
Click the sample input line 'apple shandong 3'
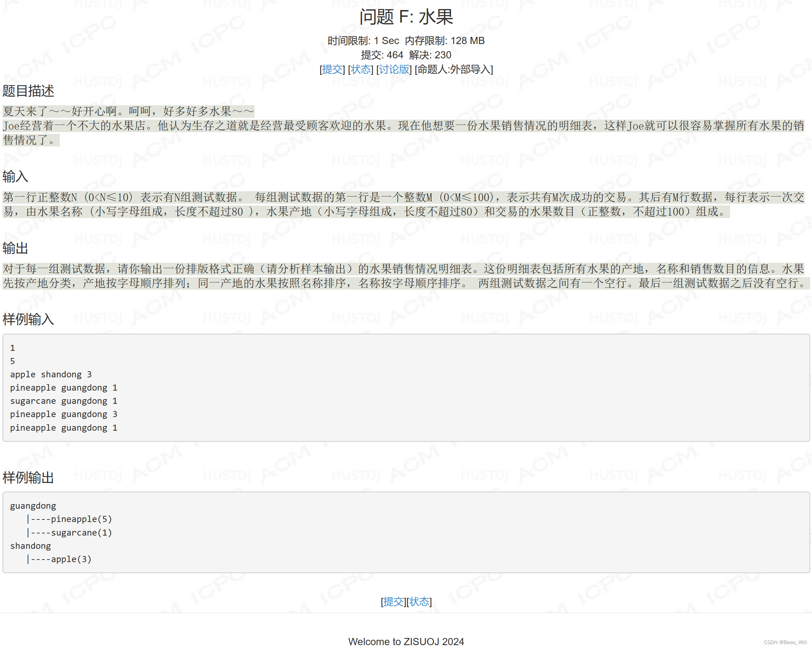click(51, 374)
